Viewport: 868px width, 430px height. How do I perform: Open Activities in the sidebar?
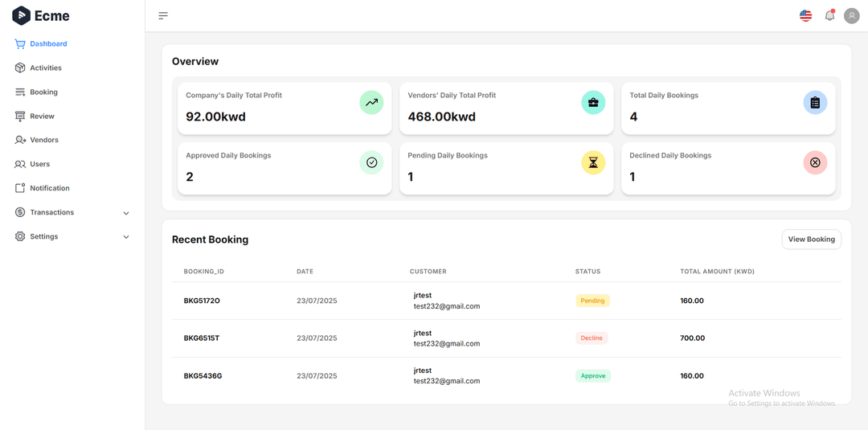[46, 68]
